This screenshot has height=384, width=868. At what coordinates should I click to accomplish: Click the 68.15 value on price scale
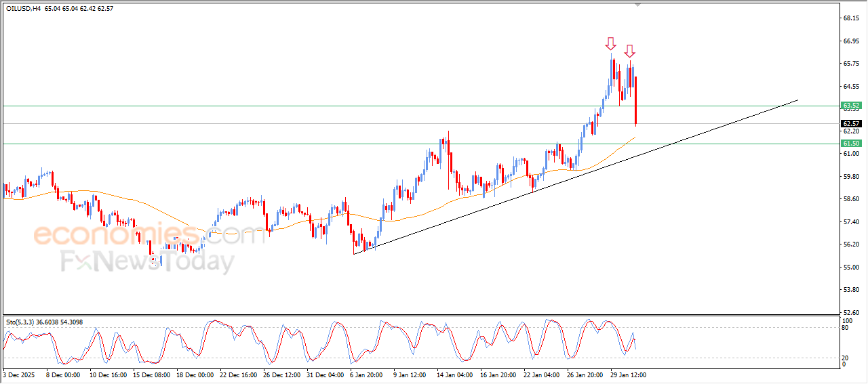coord(850,18)
